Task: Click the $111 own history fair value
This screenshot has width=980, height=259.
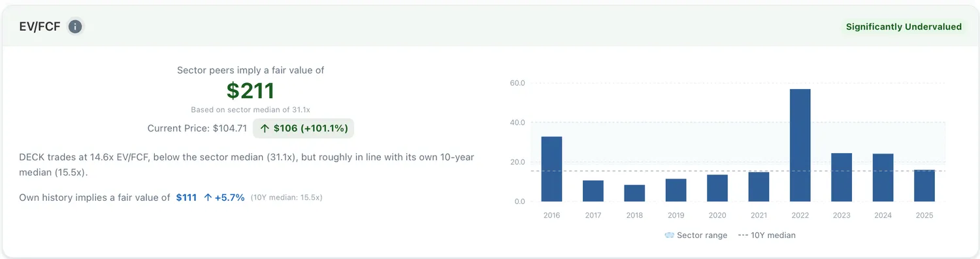Action: pos(186,198)
